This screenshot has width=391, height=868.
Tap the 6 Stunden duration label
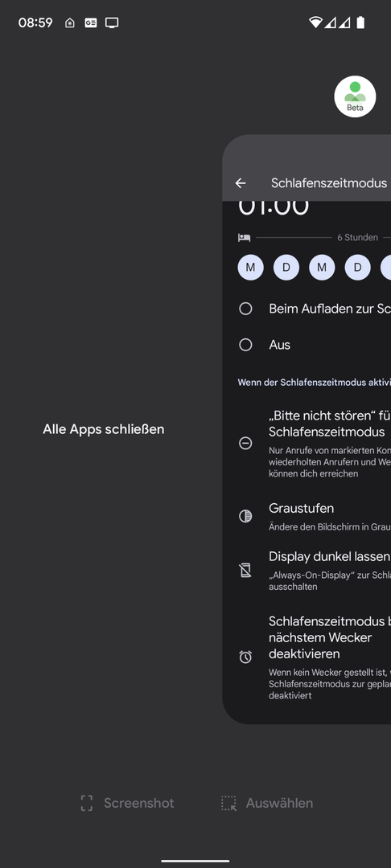click(358, 237)
